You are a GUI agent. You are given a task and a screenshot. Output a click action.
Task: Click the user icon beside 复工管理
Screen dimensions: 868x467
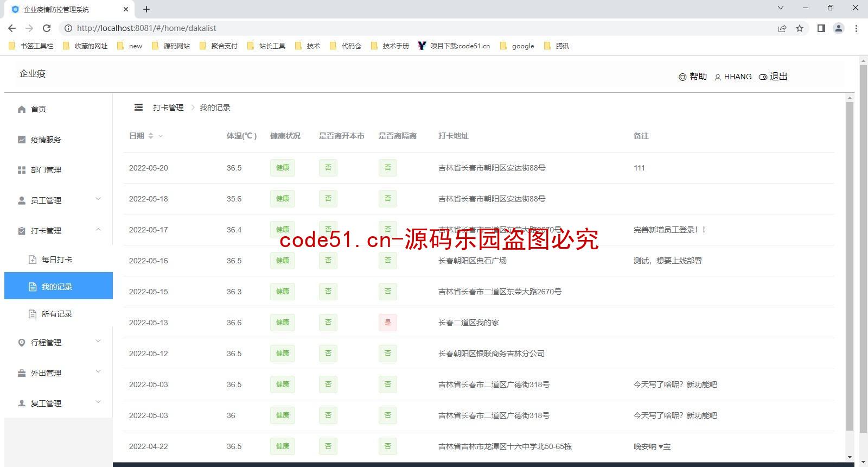[22, 403]
